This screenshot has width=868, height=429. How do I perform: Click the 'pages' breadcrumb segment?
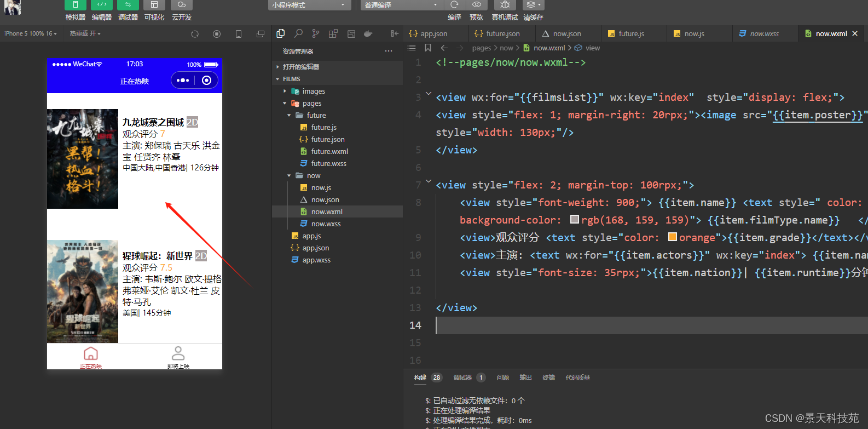click(x=482, y=48)
